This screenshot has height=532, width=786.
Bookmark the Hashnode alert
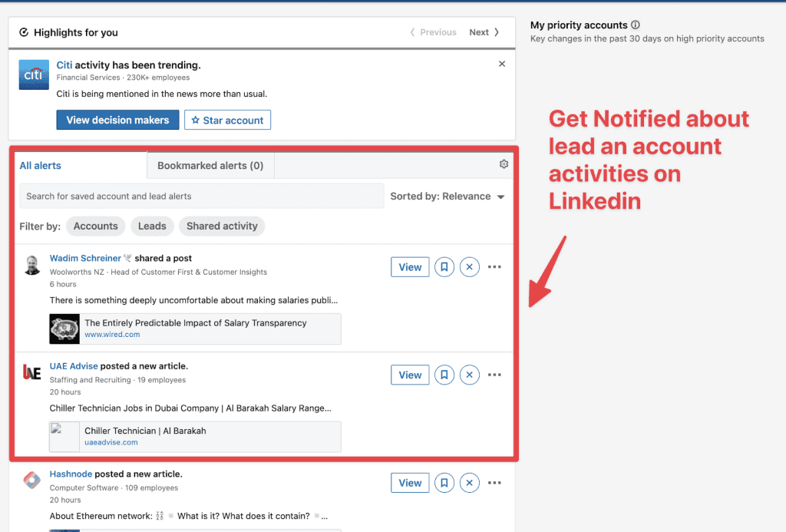pos(444,482)
